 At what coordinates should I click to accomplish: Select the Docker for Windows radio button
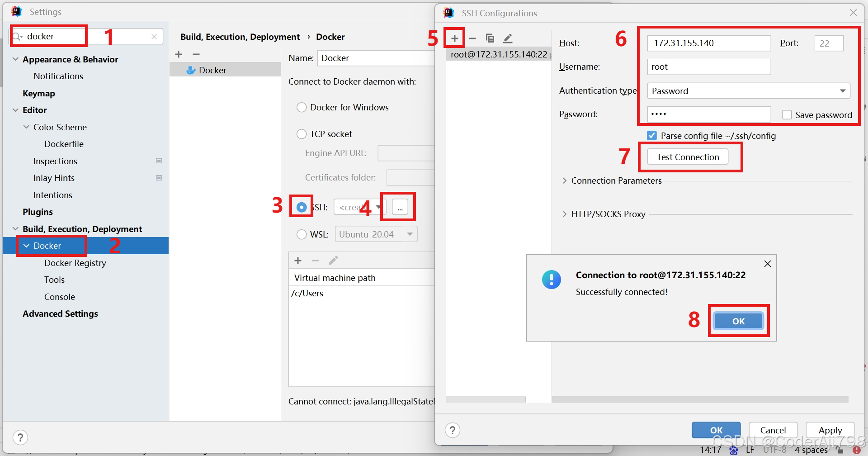[302, 108]
